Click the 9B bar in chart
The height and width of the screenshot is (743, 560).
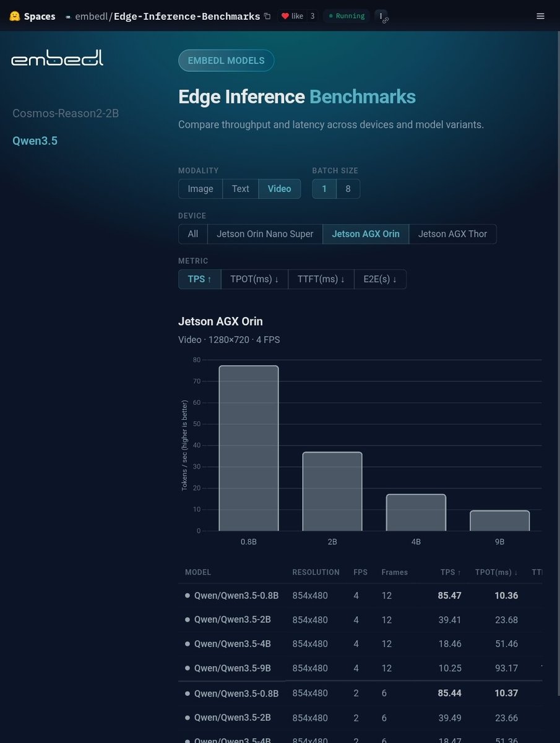499,521
